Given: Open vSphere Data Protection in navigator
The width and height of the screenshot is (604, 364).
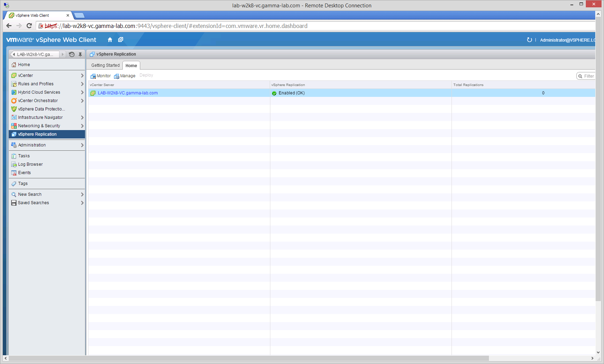Looking at the screenshot, I should pyautogui.click(x=41, y=109).
